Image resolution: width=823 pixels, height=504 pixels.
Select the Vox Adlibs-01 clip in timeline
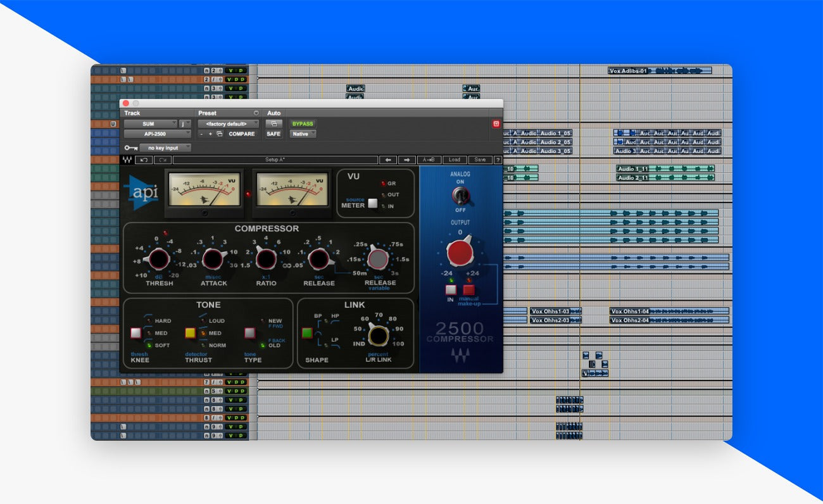pos(660,71)
